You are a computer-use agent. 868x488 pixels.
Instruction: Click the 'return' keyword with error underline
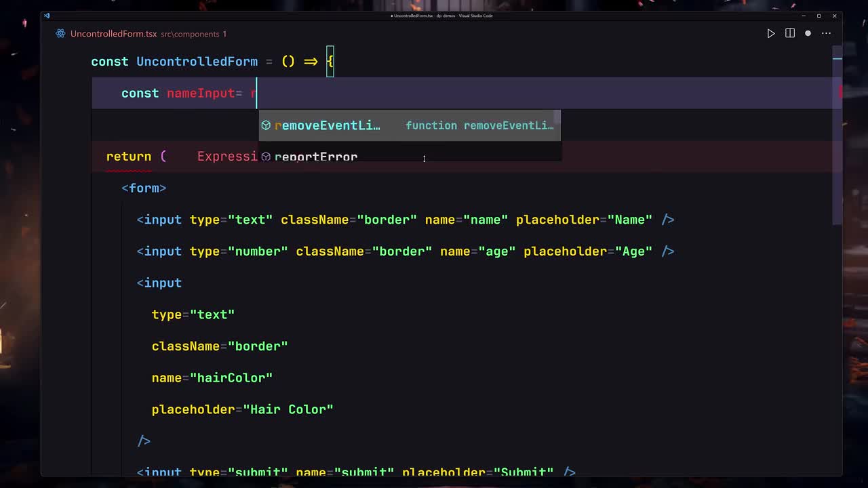tap(128, 157)
